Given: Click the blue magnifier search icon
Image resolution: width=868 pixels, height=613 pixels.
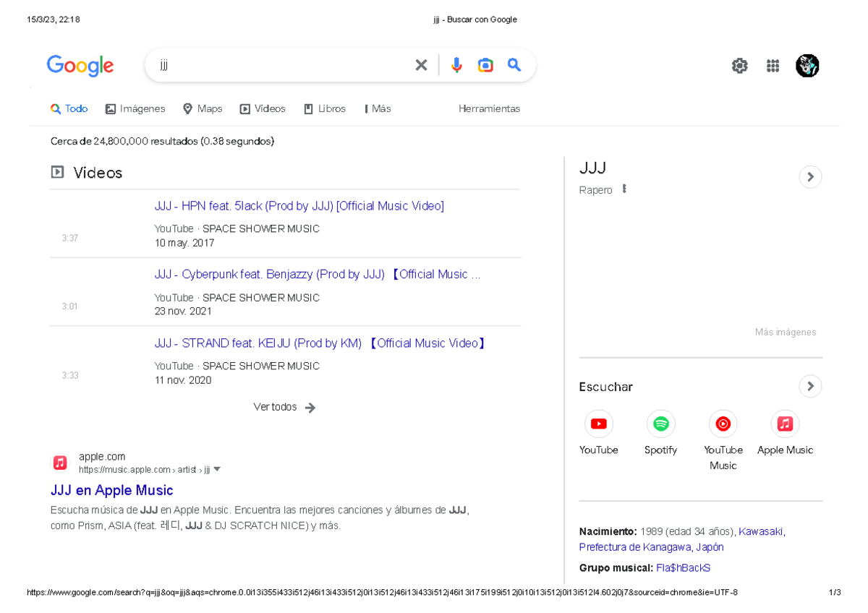Looking at the screenshot, I should [514, 64].
